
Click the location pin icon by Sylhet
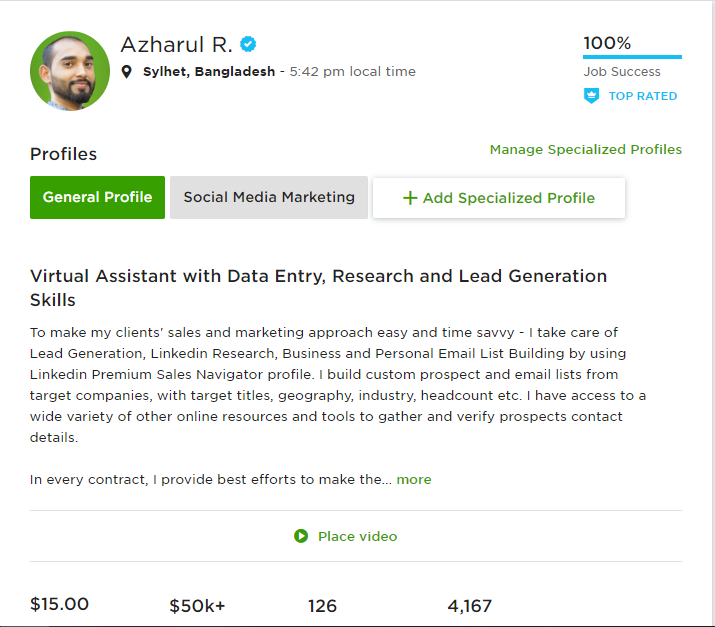pyautogui.click(x=127, y=72)
